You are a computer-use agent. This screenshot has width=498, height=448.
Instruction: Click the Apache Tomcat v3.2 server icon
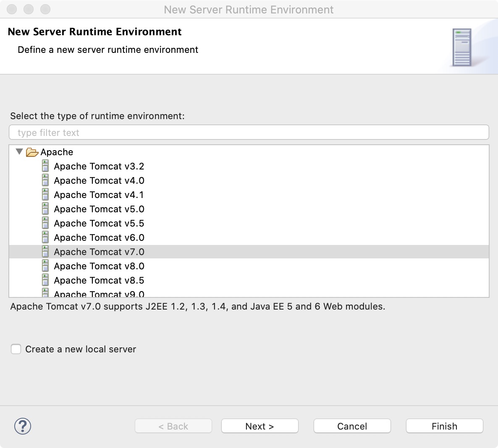(45, 166)
